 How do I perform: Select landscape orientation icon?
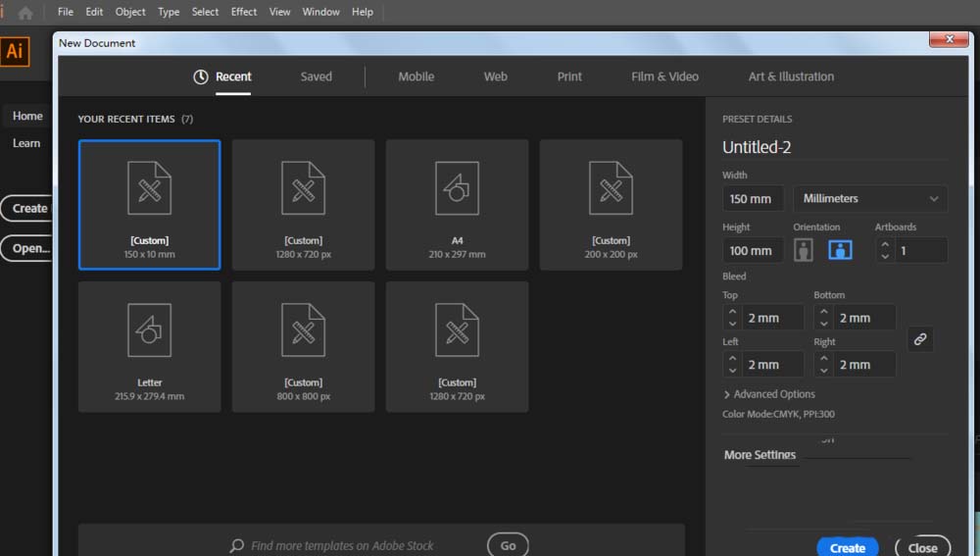click(840, 250)
